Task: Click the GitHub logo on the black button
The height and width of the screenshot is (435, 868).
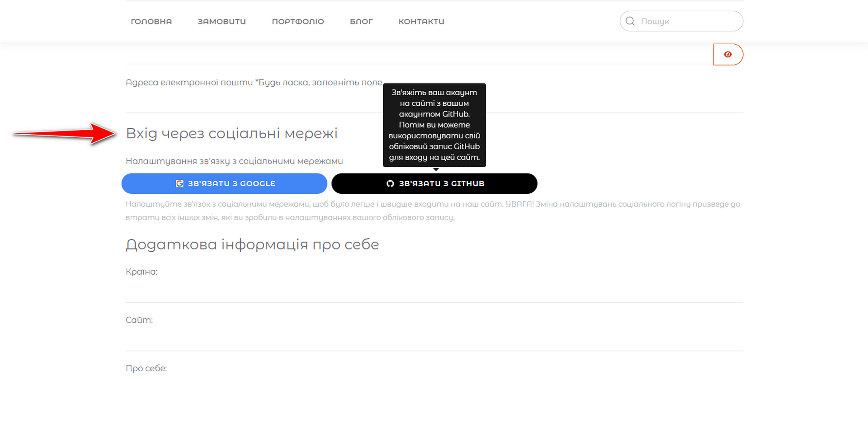Action: click(x=390, y=183)
